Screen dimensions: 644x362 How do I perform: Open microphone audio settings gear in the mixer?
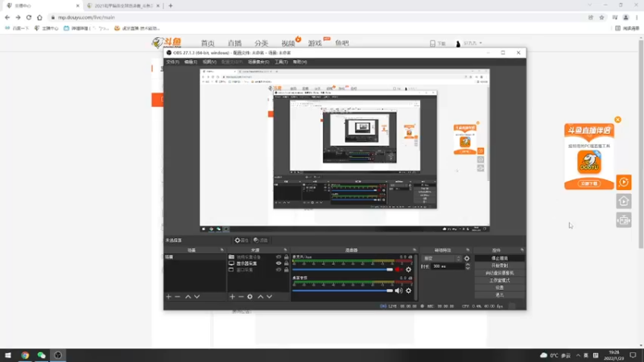[408, 269]
